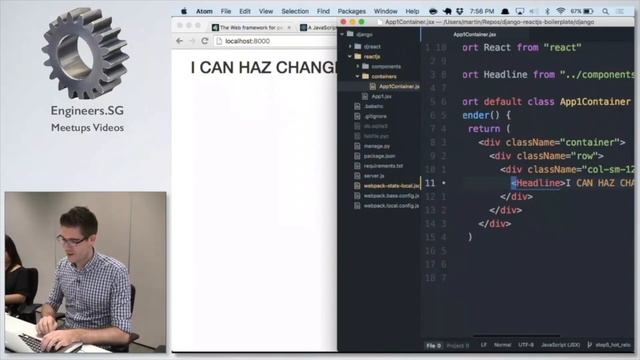Expand the components folder

click(x=358, y=66)
